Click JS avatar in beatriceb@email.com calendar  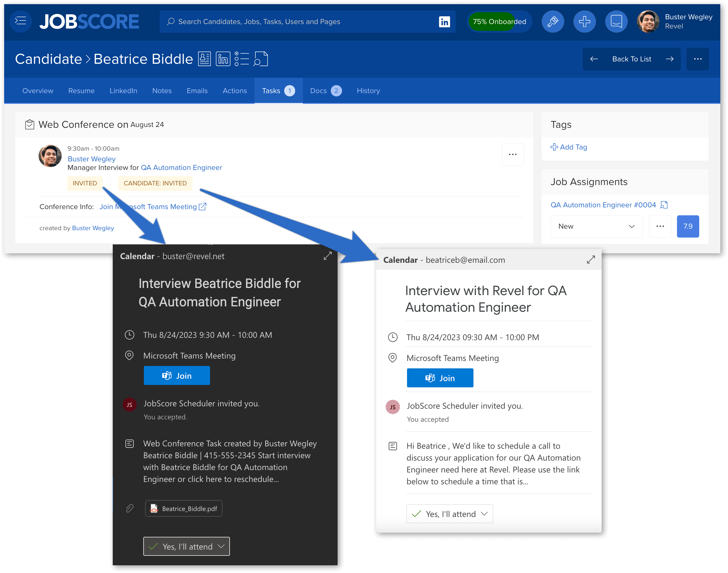tap(393, 407)
